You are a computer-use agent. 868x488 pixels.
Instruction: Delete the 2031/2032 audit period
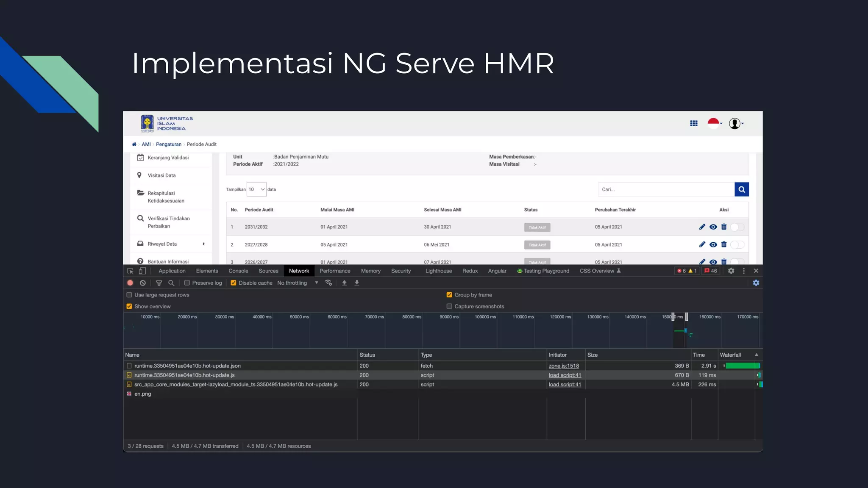[724, 227]
